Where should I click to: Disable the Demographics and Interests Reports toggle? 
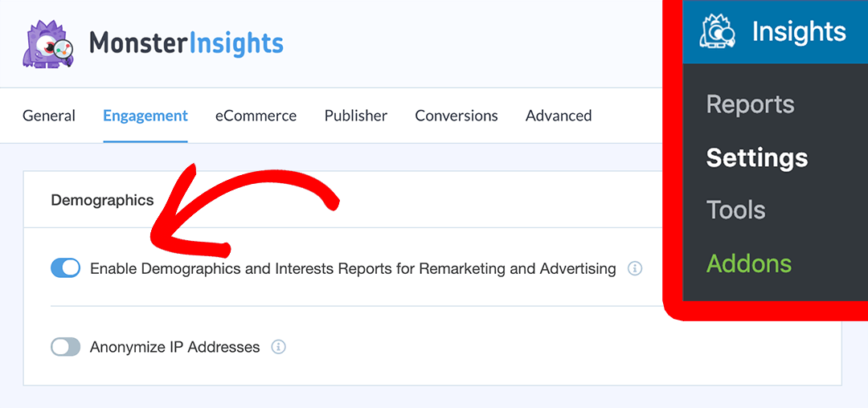[66, 268]
